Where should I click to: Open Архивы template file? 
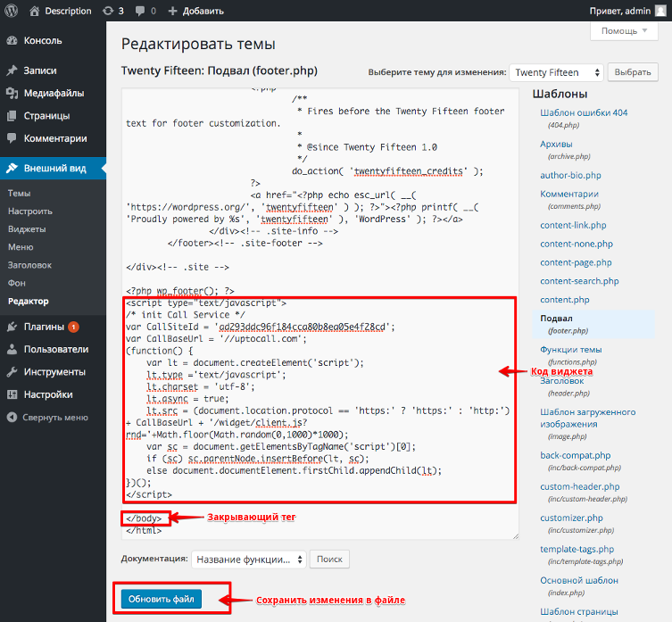(556, 144)
